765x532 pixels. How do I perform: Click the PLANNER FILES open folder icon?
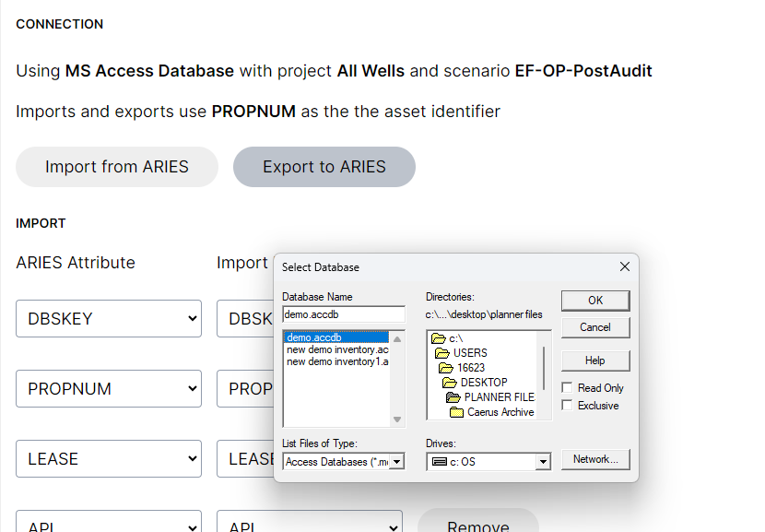(x=453, y=397)
